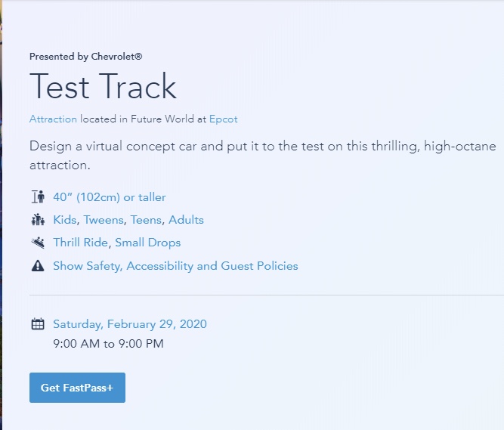504x430 pixels.
Task: Open the Saturday, February 29, 2020 date picker
Action: point(129,324)
